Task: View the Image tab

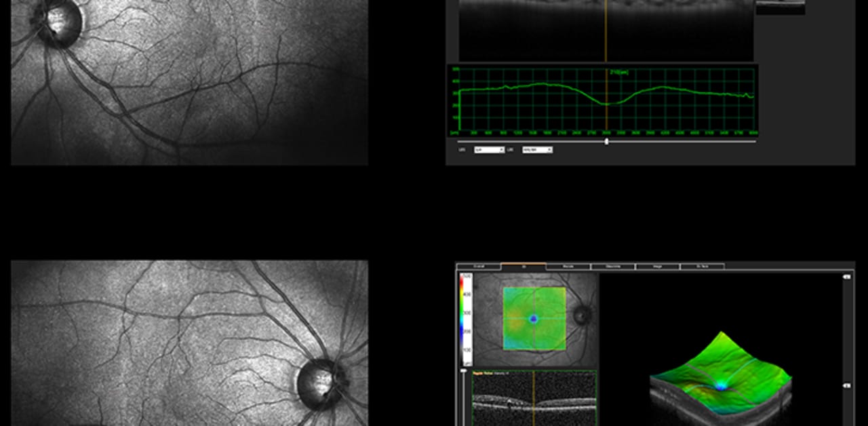Action: coord(658,266)
